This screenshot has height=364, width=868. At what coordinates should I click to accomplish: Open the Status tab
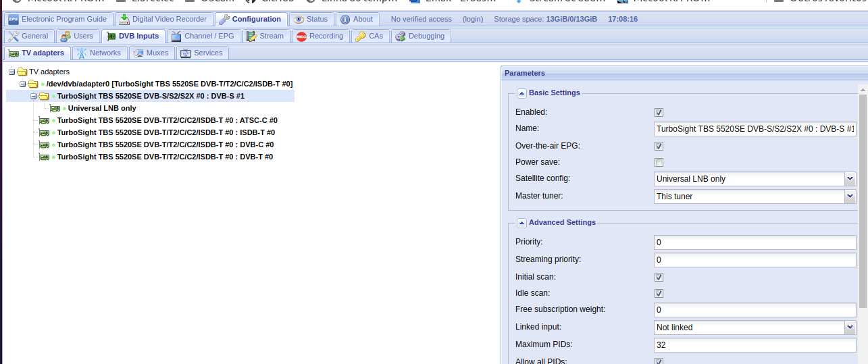[310, 20]
